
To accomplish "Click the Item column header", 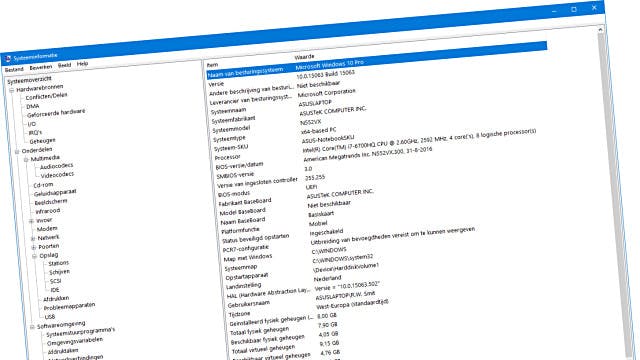I will tap(212, 65).
